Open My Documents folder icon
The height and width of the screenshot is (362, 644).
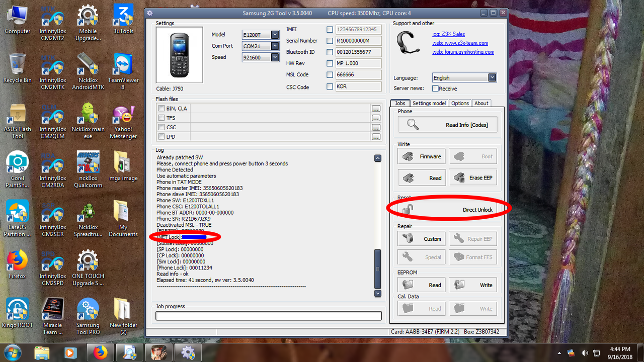coord(123,219)
